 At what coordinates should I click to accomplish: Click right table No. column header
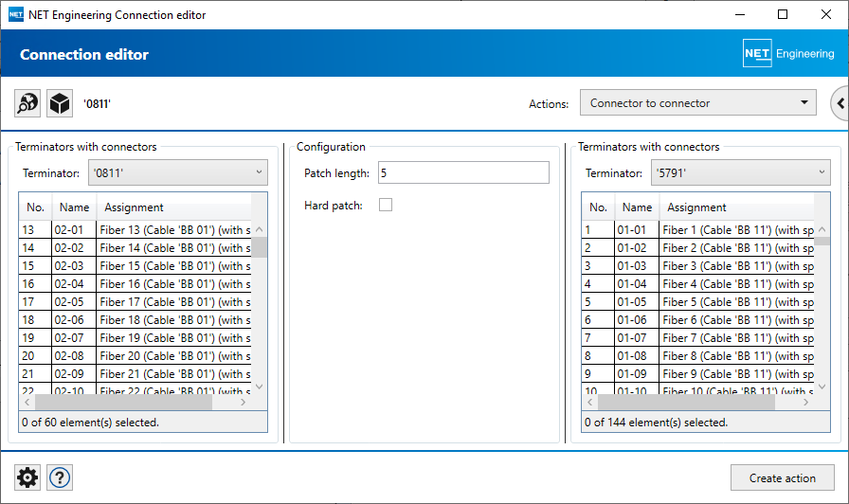(x=598, y=207)
